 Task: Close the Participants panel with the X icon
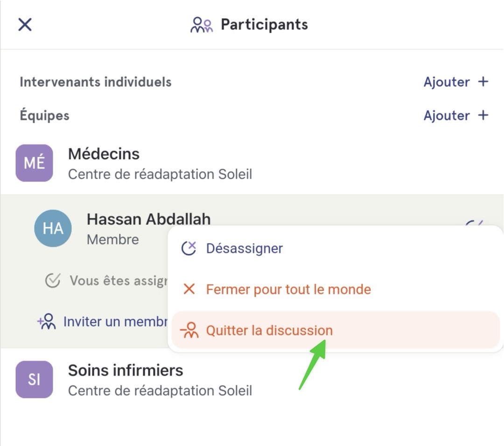(25, 24)
